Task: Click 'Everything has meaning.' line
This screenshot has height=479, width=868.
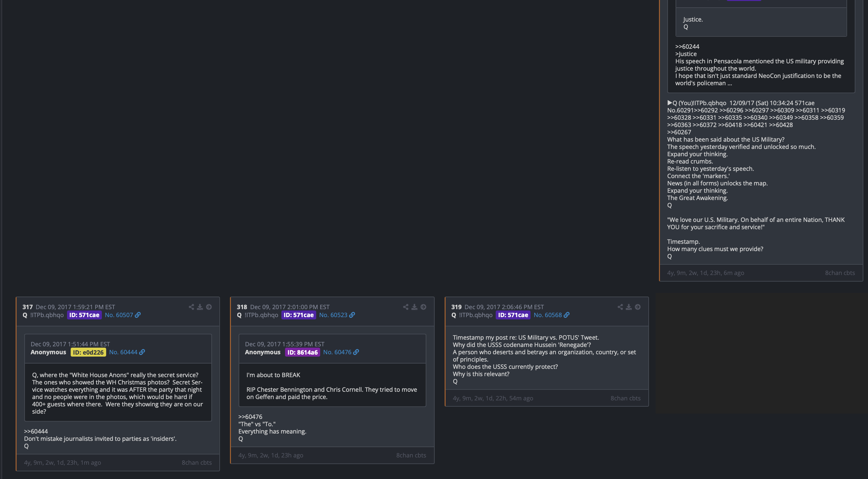Action: pyautogui.click(x=272, y=431)
